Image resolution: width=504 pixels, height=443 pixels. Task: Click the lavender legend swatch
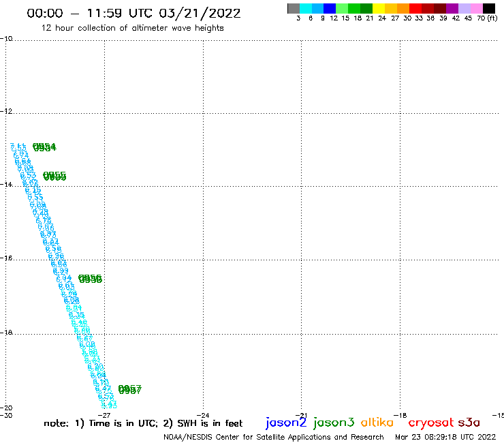click(x=464, y=9)
